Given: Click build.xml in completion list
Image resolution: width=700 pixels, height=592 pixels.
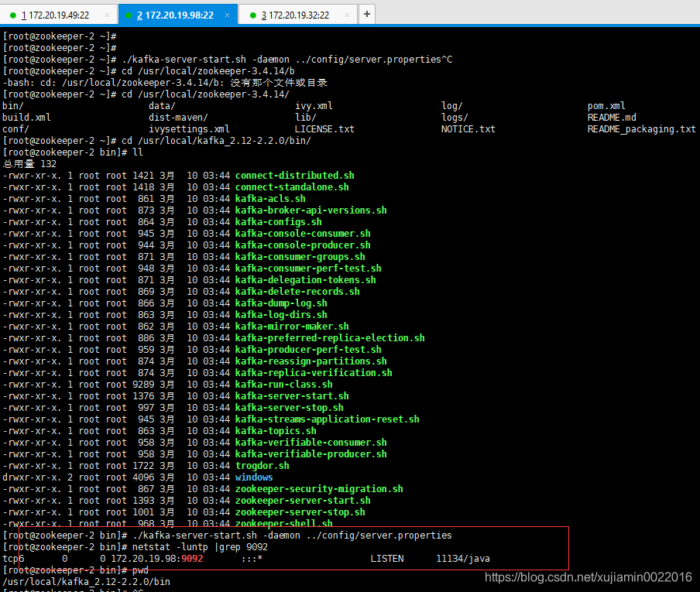Looking at the screenshot, I should (26, 118).
